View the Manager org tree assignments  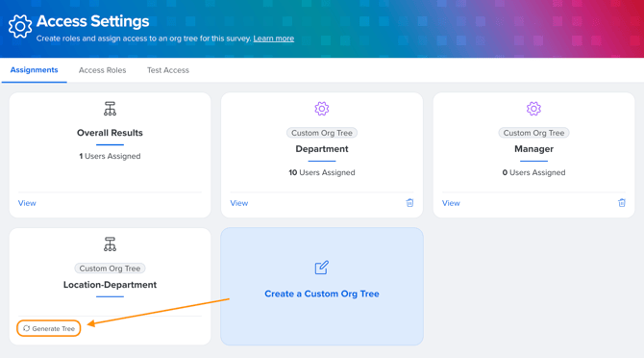pos(451,203)
